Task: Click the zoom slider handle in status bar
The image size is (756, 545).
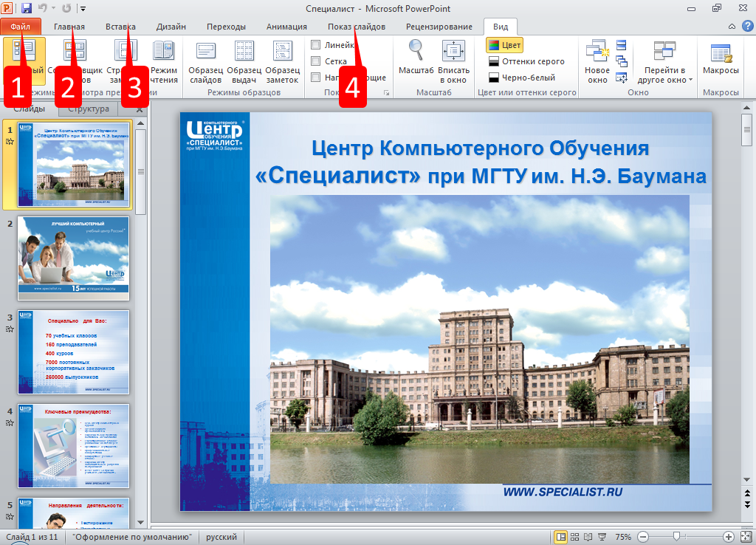Action: [x=676, y=537]
